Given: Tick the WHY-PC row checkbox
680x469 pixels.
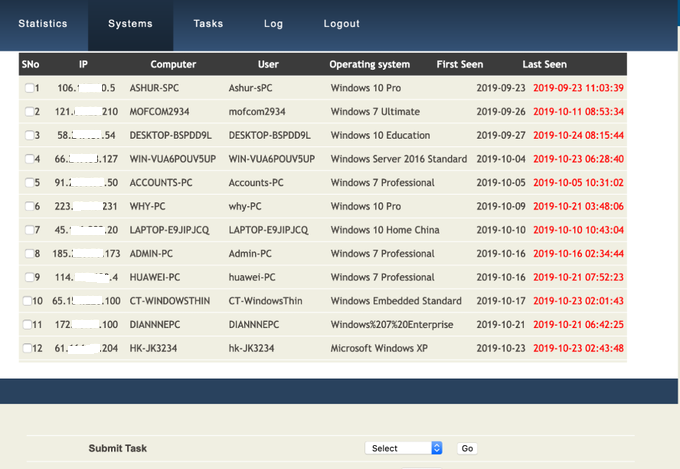Looking at the screenshot, I should tap(28, 207).
